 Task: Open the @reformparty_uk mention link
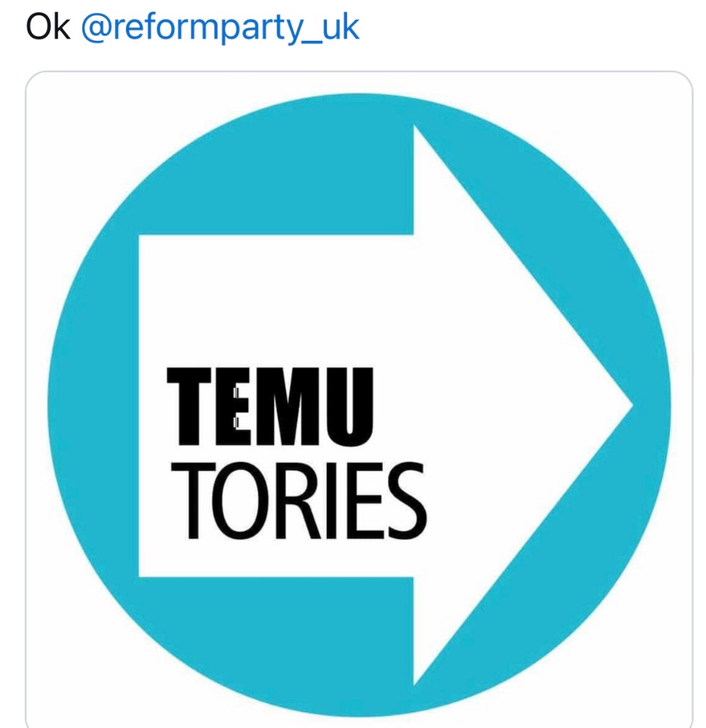(220, 27)
